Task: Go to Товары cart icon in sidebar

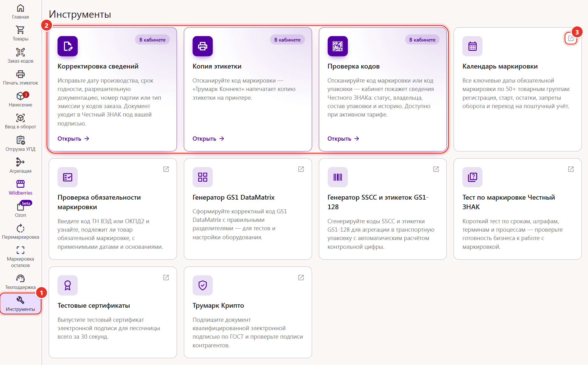Action: (x=20, y=30)
